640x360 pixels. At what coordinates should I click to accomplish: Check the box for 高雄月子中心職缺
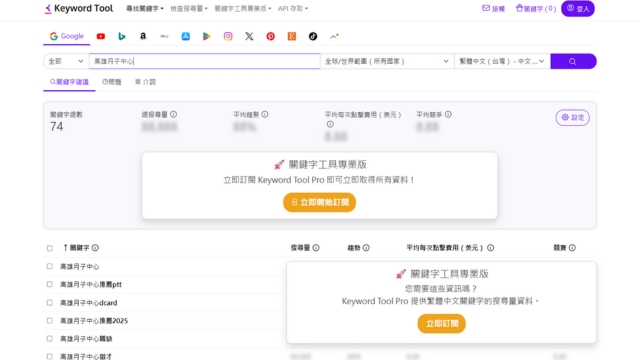click(x=50, y=339)
